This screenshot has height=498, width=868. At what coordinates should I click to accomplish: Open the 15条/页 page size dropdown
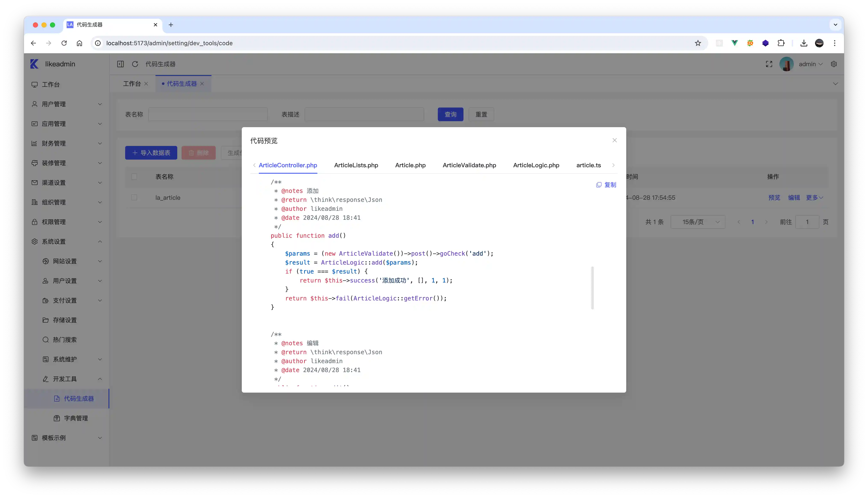click(x=698, y=222)
